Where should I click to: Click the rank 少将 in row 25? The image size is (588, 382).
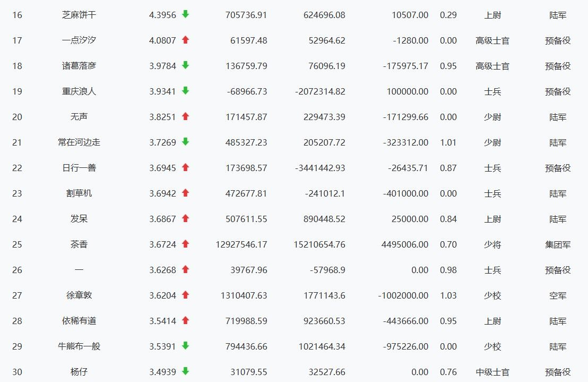(x=492, y=244)
